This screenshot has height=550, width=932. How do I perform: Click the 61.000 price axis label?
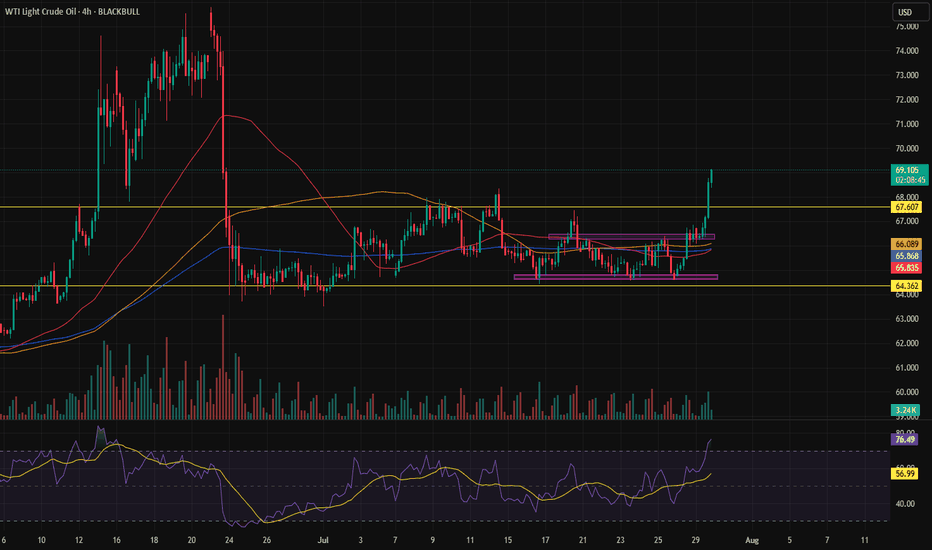[x=907, y=368]
